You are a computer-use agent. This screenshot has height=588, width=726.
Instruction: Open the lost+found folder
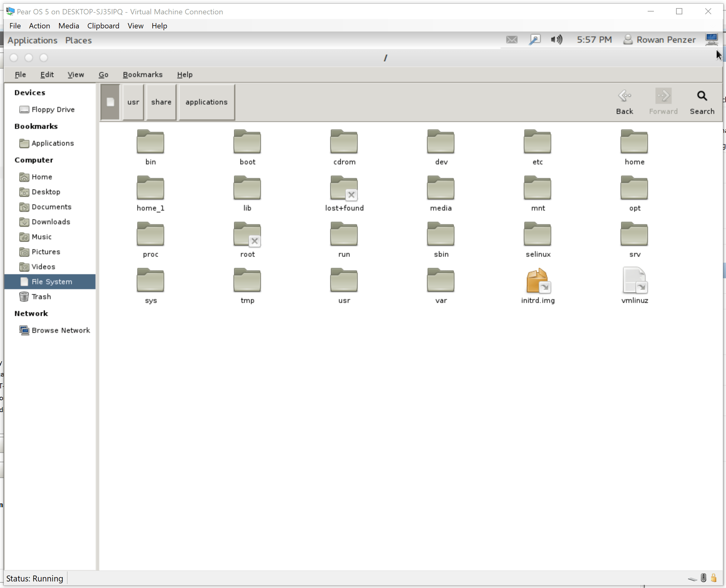click(344, 190)
